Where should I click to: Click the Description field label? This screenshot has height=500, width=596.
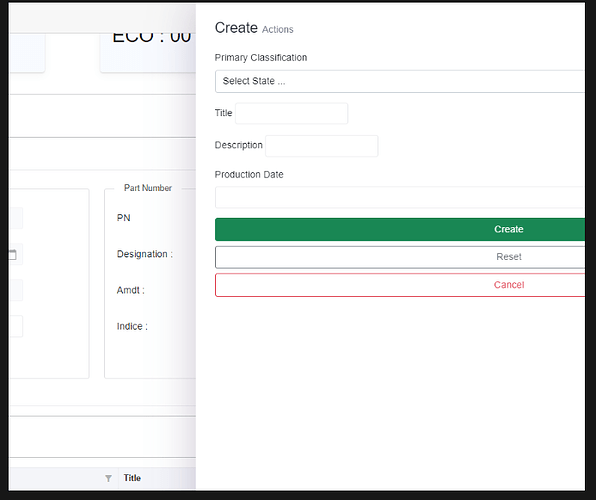239,145
